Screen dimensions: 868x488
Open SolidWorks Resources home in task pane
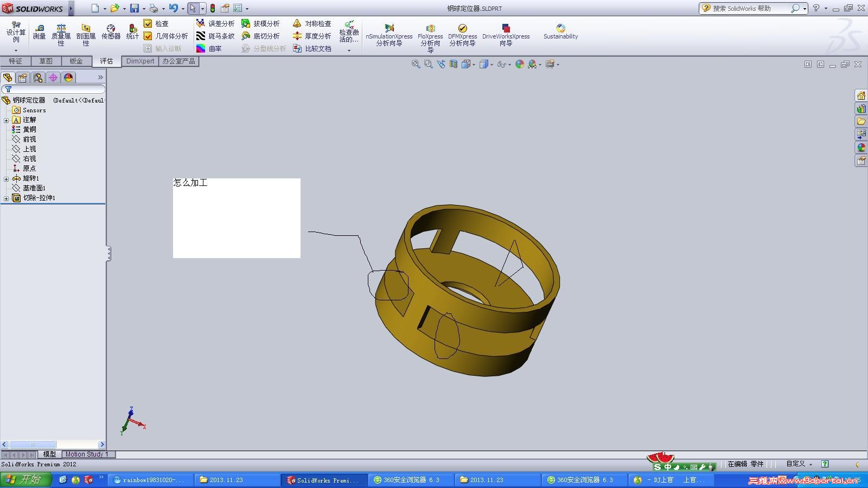(x=861, y=95)
